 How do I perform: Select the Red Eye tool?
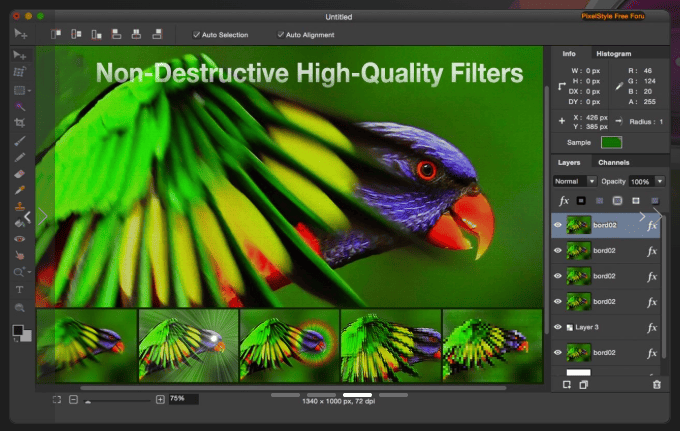pyautogui.click(x=20, y=239)
